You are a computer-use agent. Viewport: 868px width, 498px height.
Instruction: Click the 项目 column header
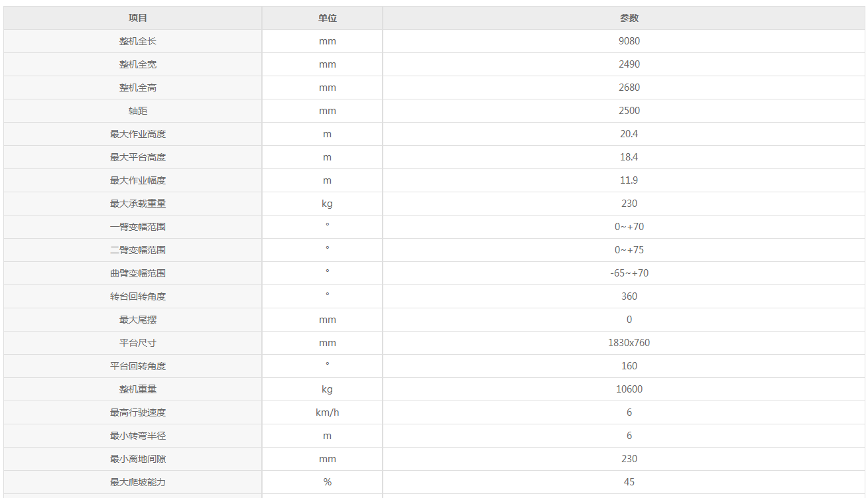pyautogui.click(x=138, y=18)
